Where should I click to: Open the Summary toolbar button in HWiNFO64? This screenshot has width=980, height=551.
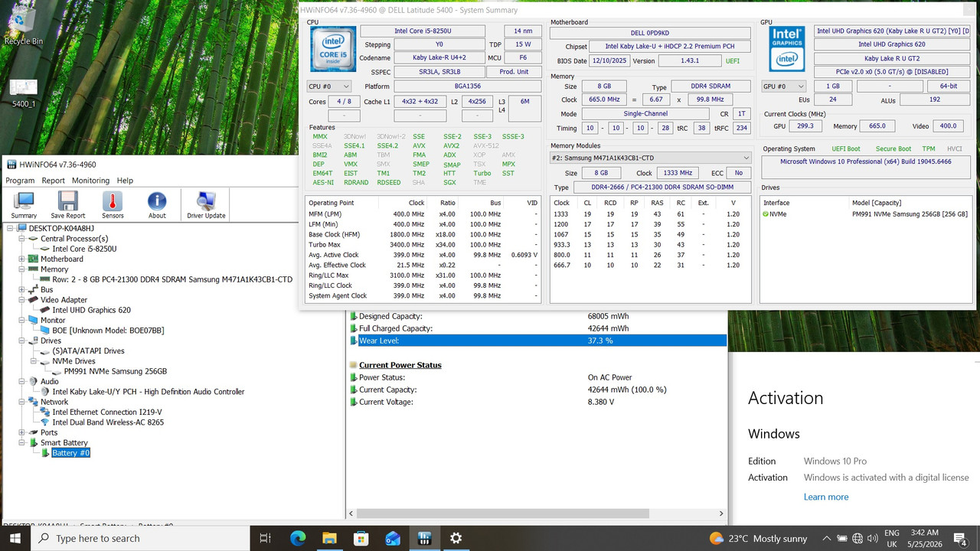click(x=24, y=204)
